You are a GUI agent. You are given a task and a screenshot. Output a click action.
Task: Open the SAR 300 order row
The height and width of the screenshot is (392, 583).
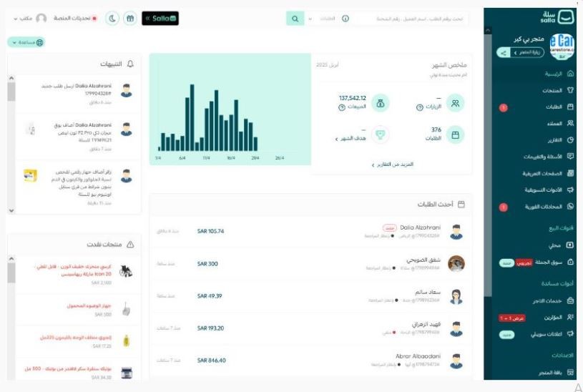(310, 264)
